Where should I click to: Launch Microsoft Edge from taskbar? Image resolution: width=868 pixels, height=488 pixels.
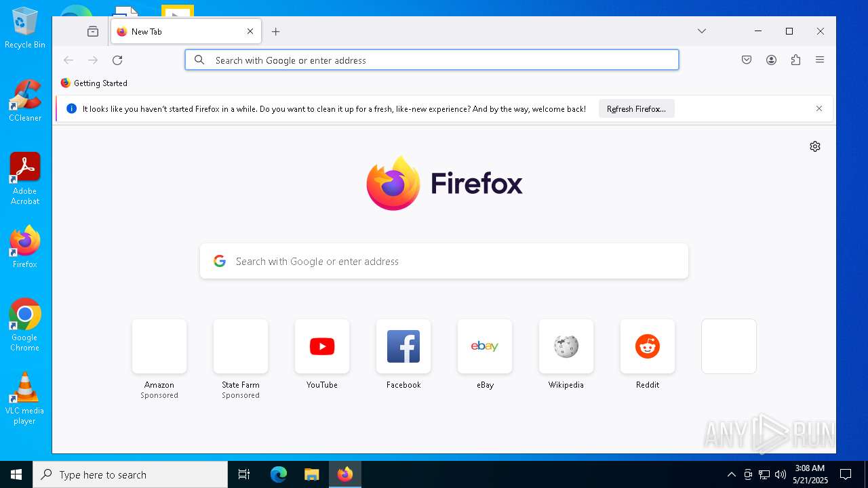279,474
